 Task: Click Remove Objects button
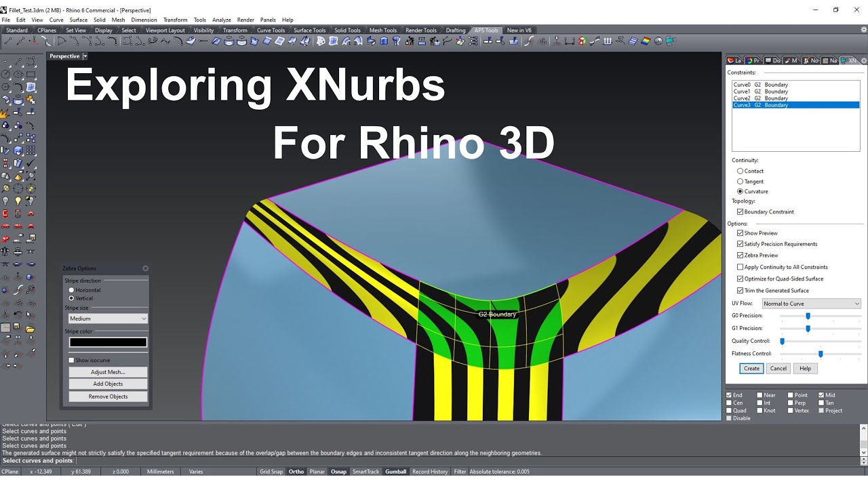(108, 396)
